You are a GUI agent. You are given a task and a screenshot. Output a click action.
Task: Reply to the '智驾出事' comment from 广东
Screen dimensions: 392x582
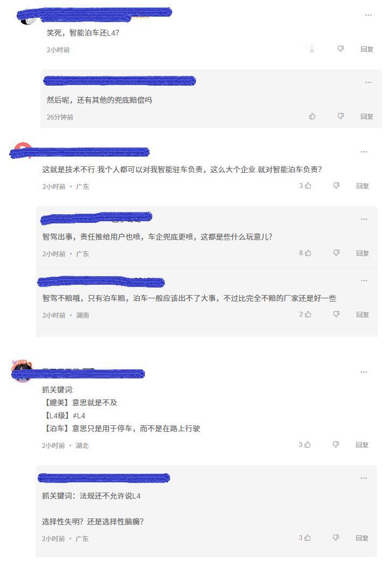pyautogui.click(x=362, y=253)
